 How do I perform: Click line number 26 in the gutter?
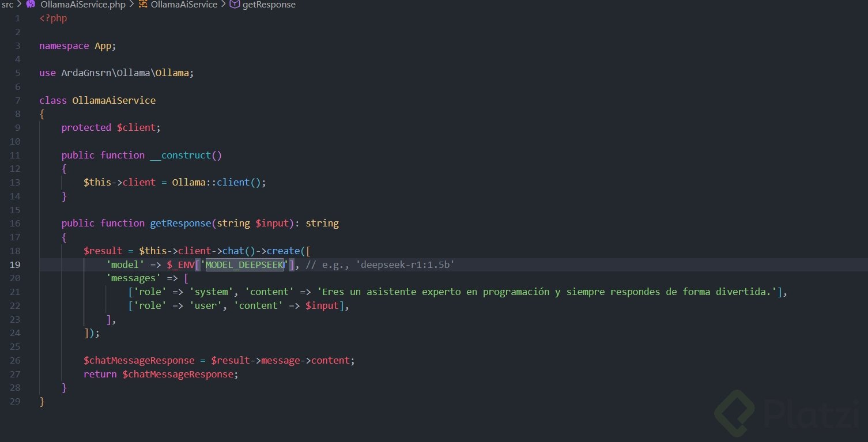[x=16, y=361]
